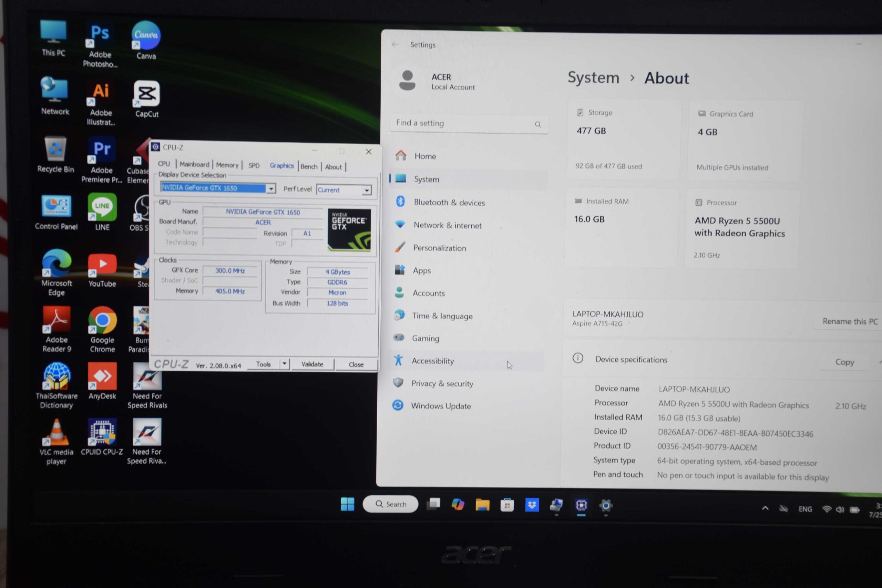Switch to the Bench tab in CPU-Z

coord(309,166)
